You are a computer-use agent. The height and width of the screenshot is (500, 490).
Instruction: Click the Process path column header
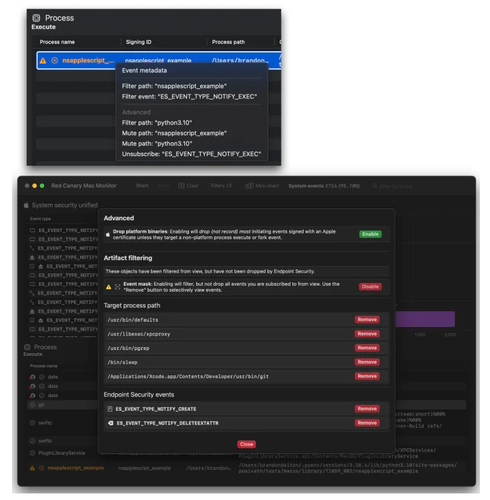pos(228,42)
